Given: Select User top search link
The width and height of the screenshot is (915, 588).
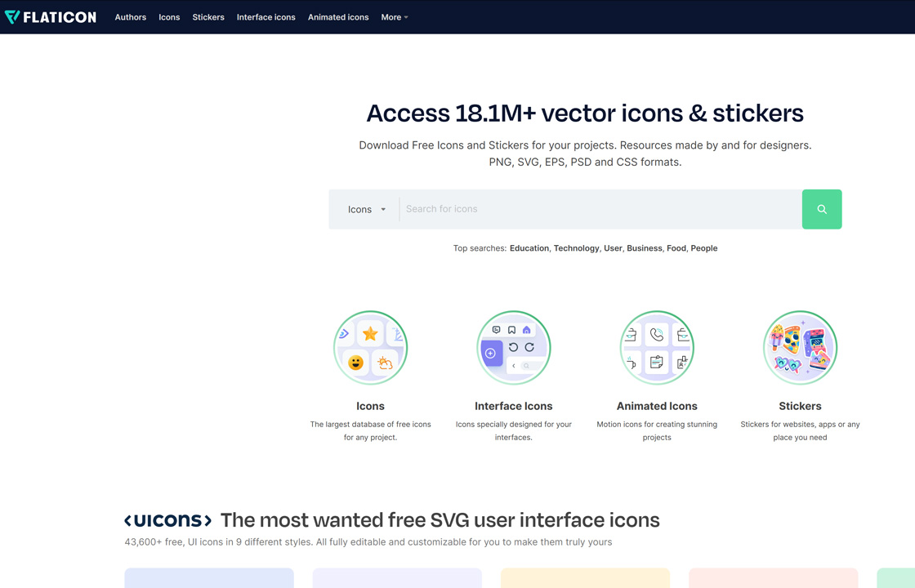Looking at the screenshot, I should tap(613, 248).
